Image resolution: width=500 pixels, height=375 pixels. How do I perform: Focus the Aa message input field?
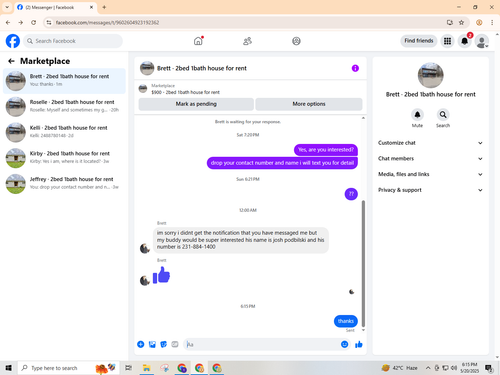262,344
